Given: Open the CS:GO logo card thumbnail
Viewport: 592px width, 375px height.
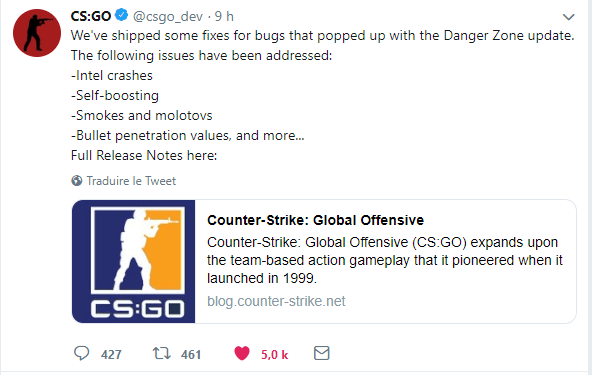Looking at the screenshot, I should tap(134, 261).
